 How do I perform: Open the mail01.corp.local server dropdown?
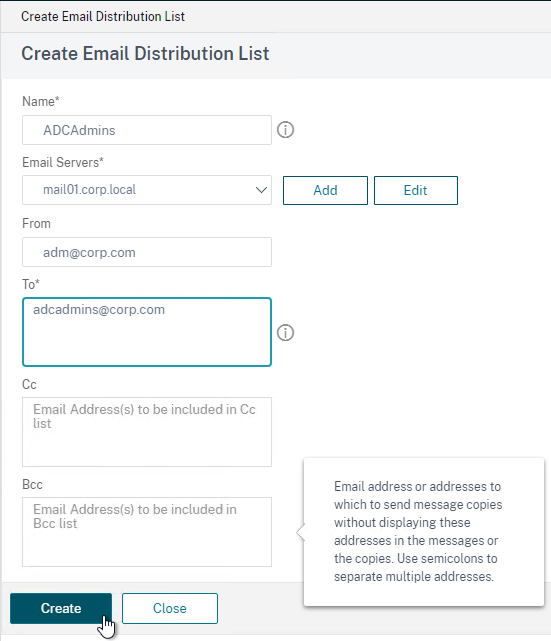click(147, 190)
